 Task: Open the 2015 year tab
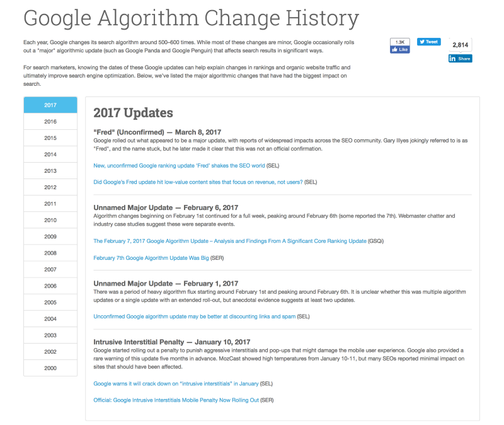tap(50, 138)
